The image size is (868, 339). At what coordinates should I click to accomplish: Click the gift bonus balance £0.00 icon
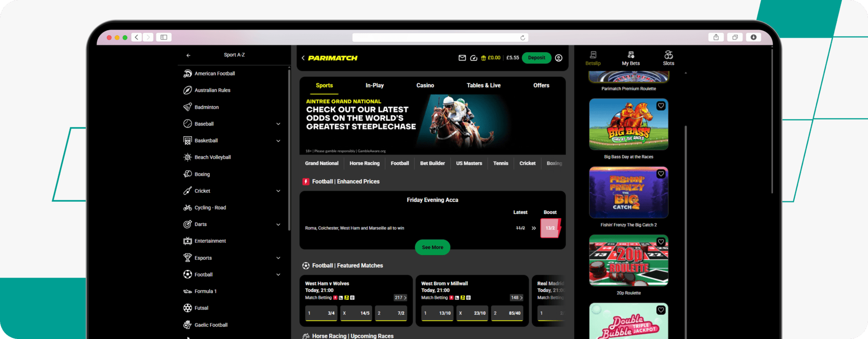[483, 58]
